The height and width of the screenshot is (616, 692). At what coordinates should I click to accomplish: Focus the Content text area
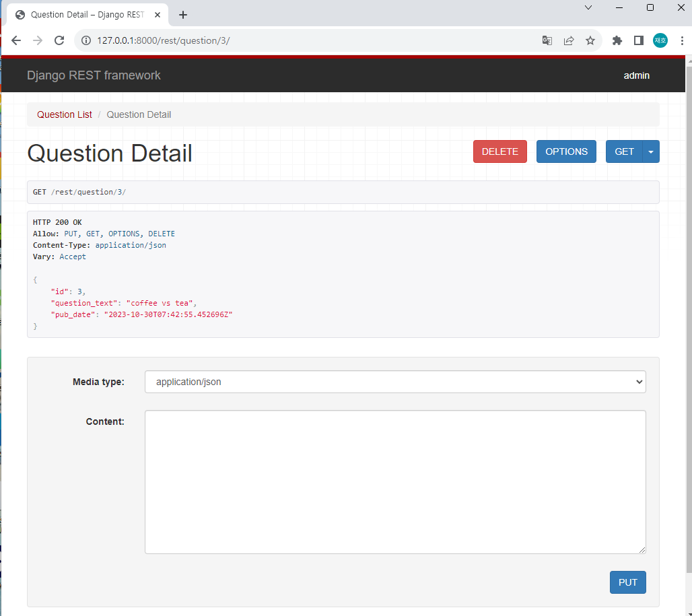[395, 482]
